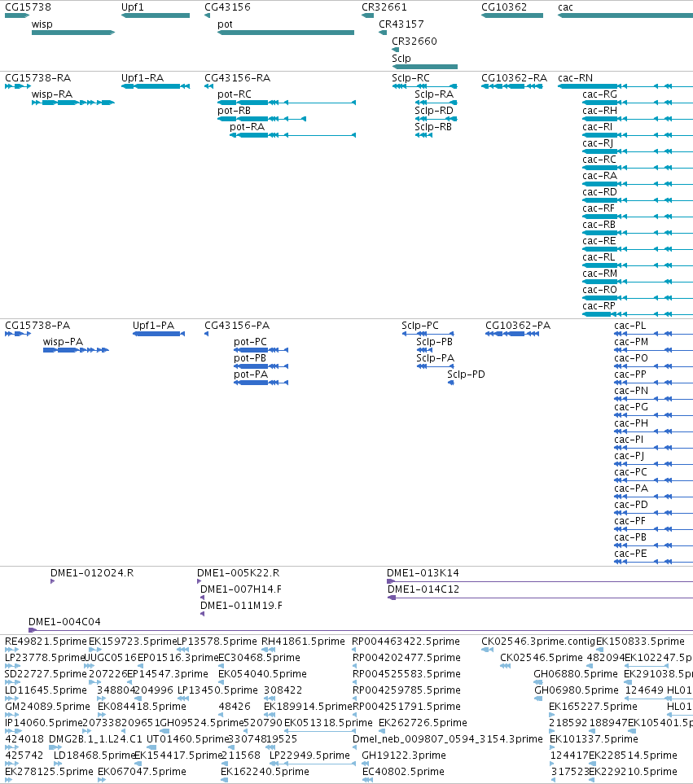Click the cac-RM transcript label

[x=600, y=274]
